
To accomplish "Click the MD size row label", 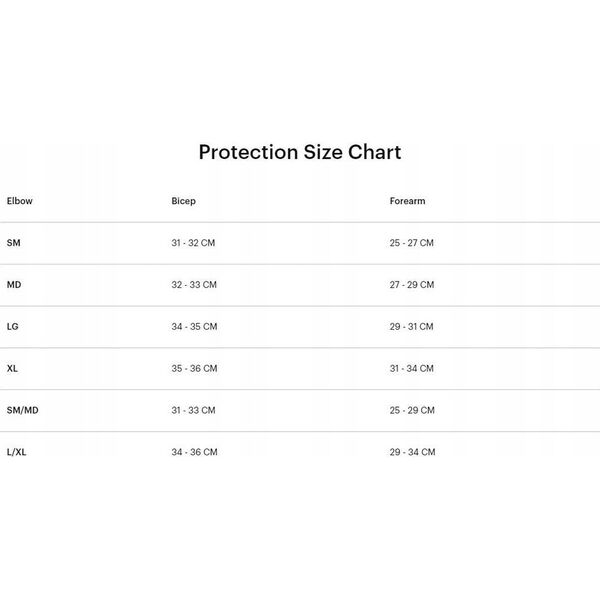I will [x=14, y=285].
